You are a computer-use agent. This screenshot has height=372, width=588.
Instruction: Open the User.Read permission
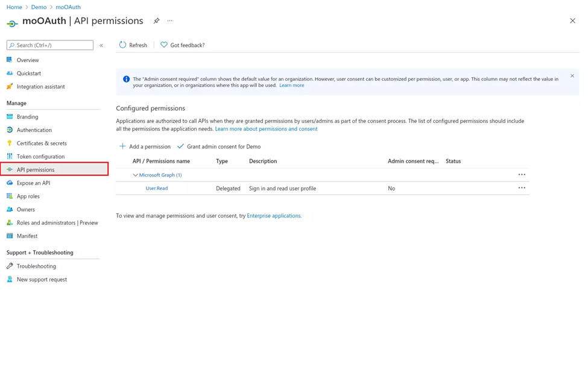pos(157,188)
